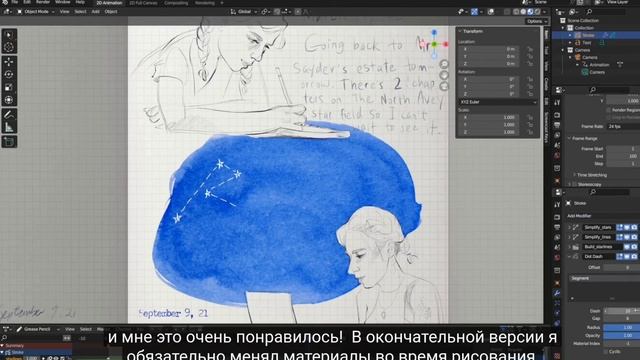Toggle X-ray icon in viewport header
Image resolution: width=640 pixels, height=360 pixels.
pyautogui.click(x=508, y=12)
